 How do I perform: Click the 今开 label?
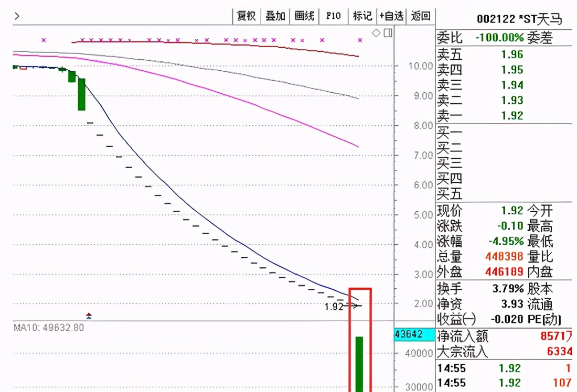540,211
